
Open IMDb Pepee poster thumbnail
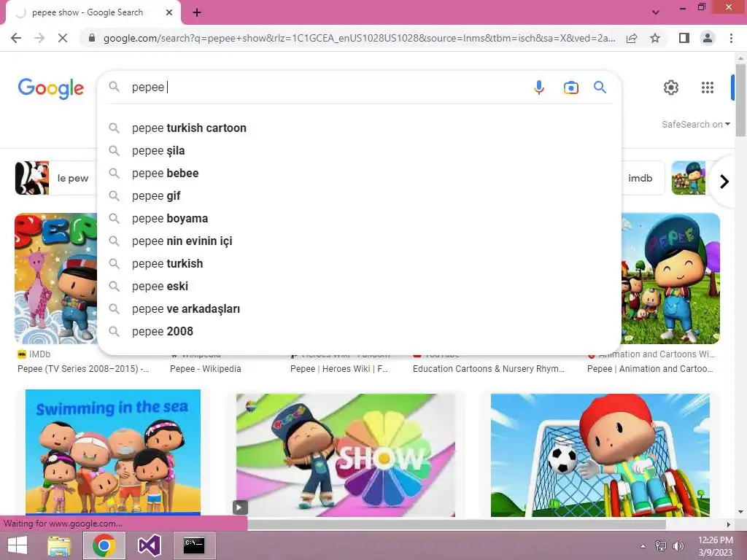pos(55,278)
